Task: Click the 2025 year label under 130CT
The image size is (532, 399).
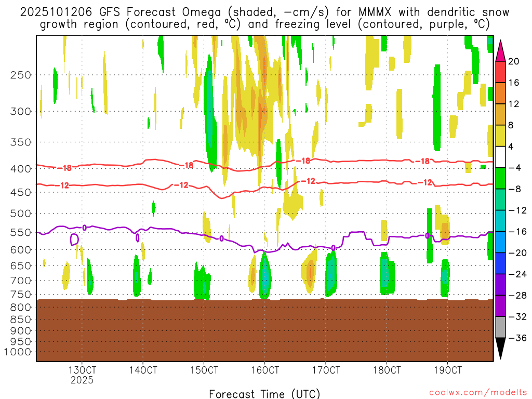Action: (x=82, y=380)
